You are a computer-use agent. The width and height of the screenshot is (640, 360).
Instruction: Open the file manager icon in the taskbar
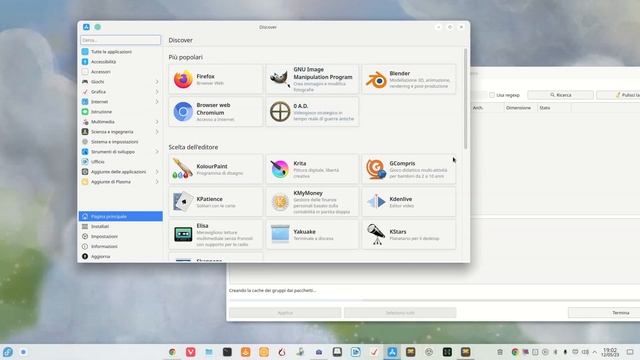209,352
